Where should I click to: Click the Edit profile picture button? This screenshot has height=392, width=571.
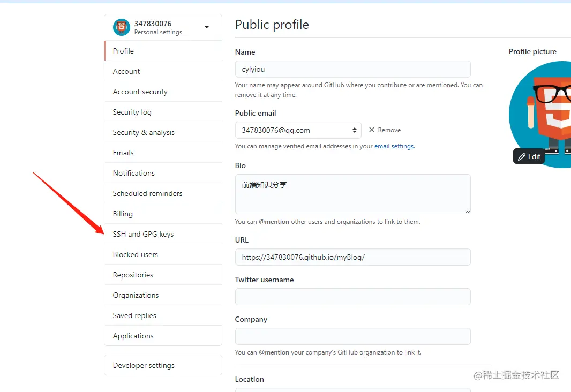coord(529,156)
